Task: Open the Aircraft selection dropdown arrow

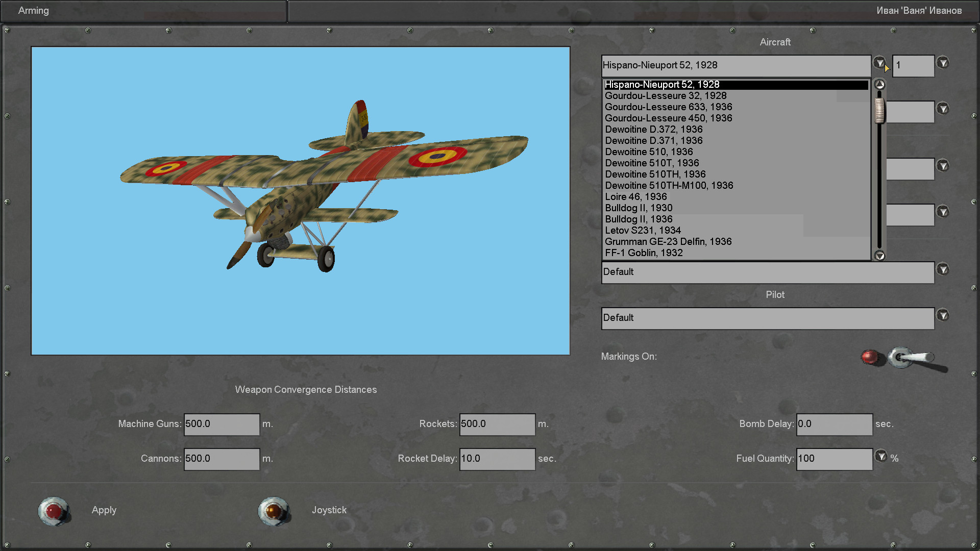Action: pos(879,63)
